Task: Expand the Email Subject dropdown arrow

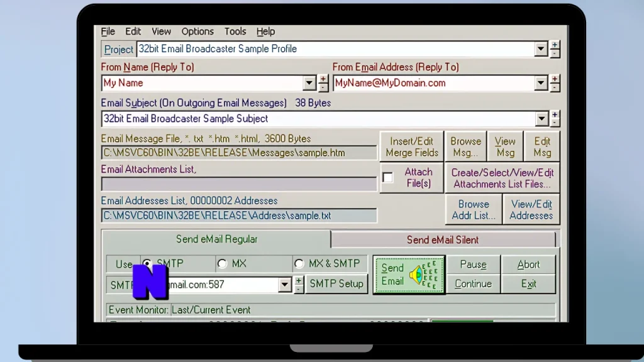Action: tap(541, 119)
